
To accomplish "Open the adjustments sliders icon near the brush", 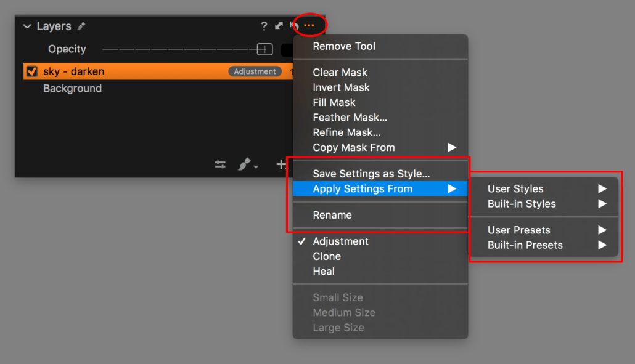I will pos(220,164).
